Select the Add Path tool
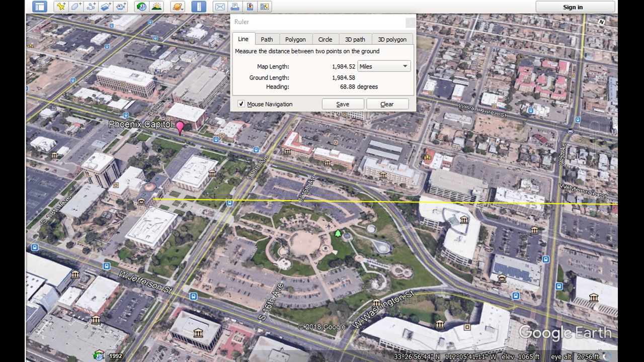 tap(91, 7)
